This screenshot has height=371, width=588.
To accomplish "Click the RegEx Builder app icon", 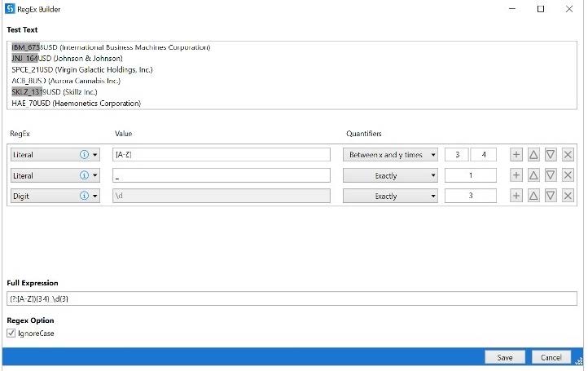I will [x=10, y=9].
